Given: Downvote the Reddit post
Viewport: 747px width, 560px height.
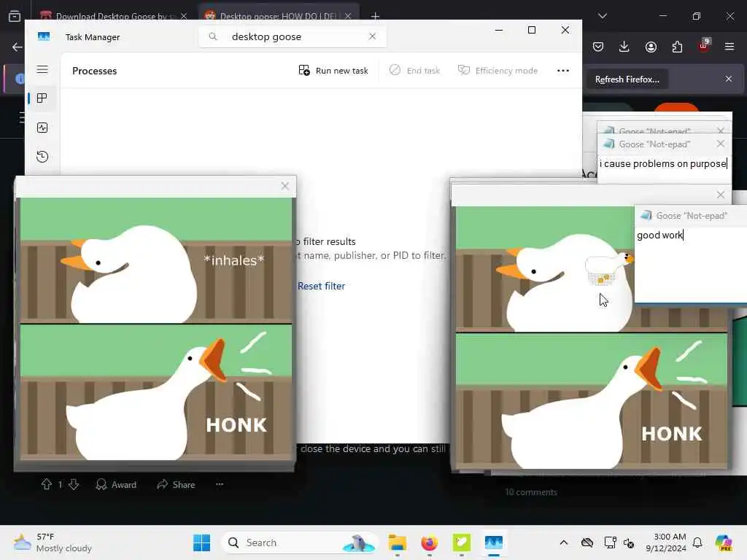Looking at the screenshot, I should [74, 484].
